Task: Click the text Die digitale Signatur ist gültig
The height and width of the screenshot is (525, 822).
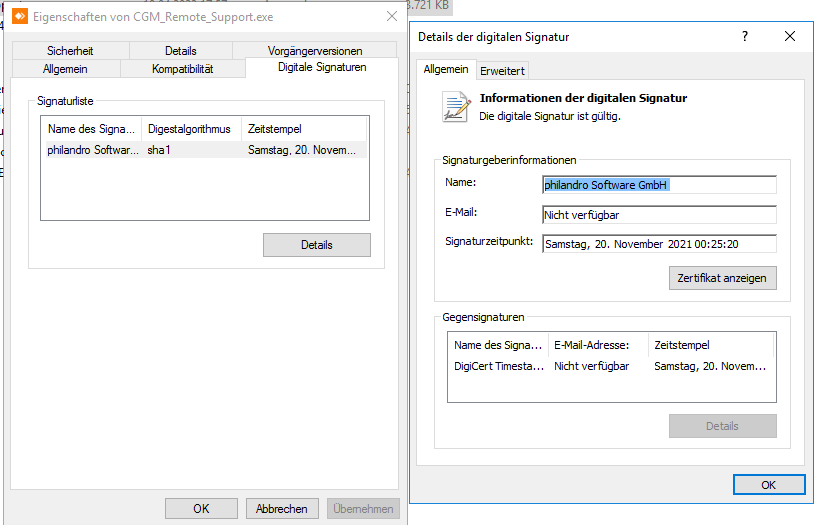Action: tap(550, 116)
